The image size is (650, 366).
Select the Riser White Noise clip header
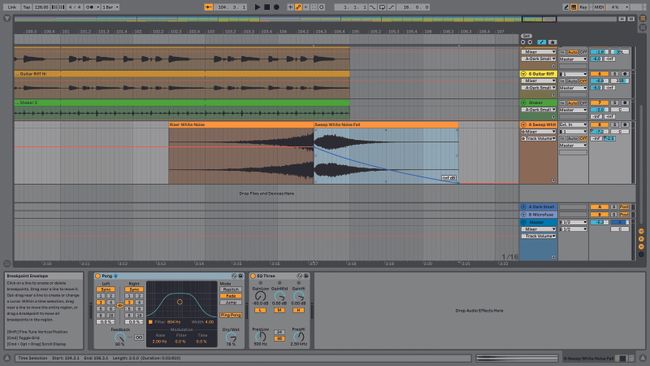point(241,124)
